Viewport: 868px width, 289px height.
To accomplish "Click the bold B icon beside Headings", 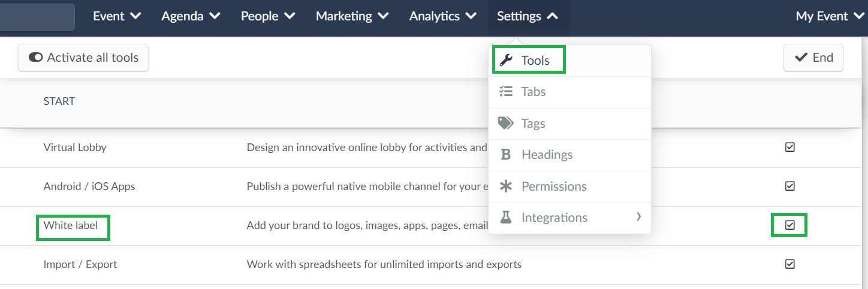I will [506, 155].
